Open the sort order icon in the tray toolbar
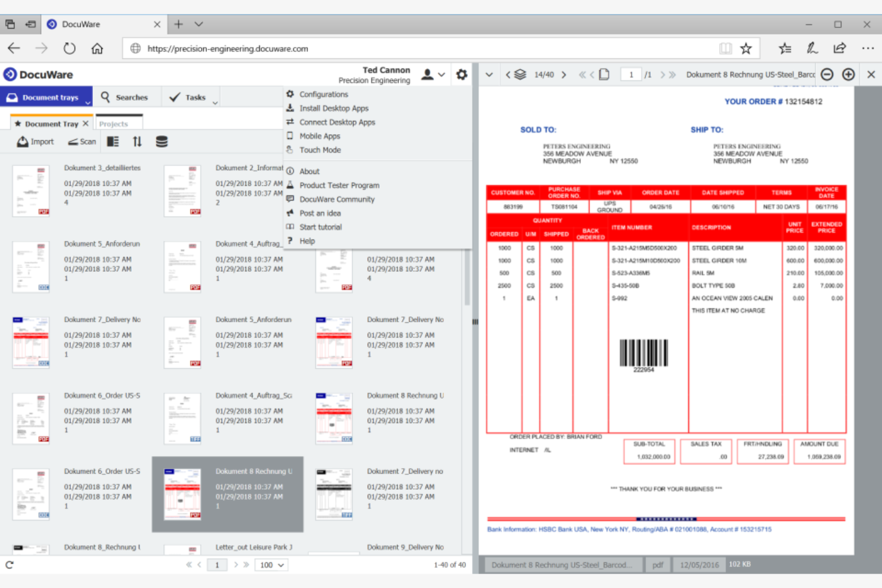The width and height of the screenshot is (882, 588). [x=137, y=141]
